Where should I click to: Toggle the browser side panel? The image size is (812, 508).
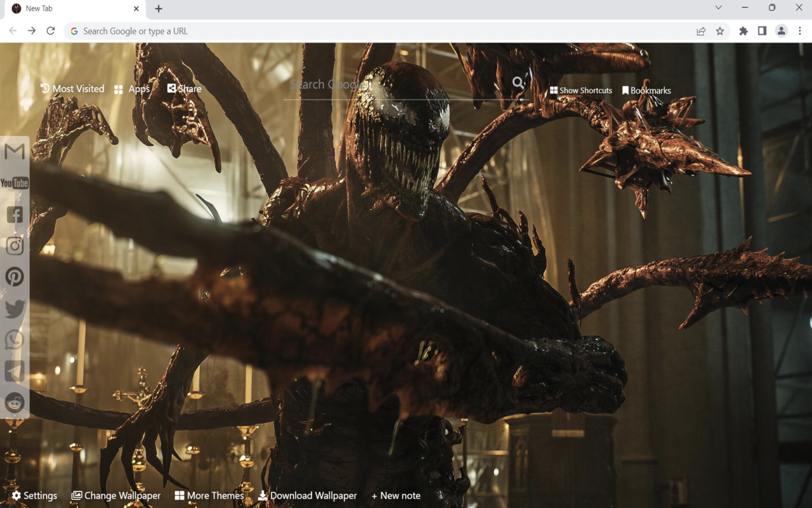(x=762, y=30)
